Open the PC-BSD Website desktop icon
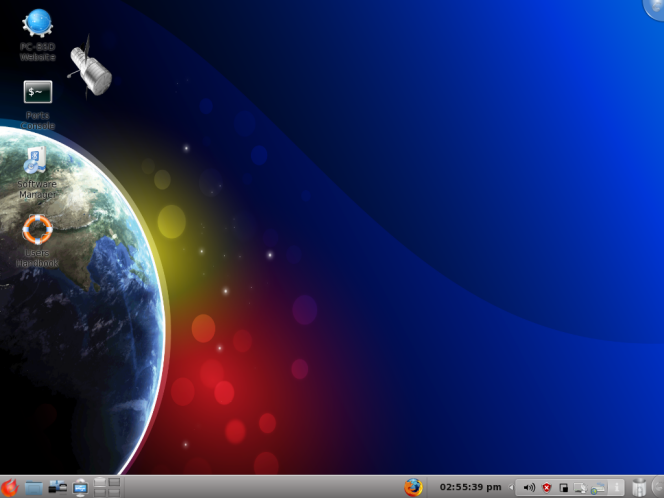This screenshot has height=498, width=664. 38,22
